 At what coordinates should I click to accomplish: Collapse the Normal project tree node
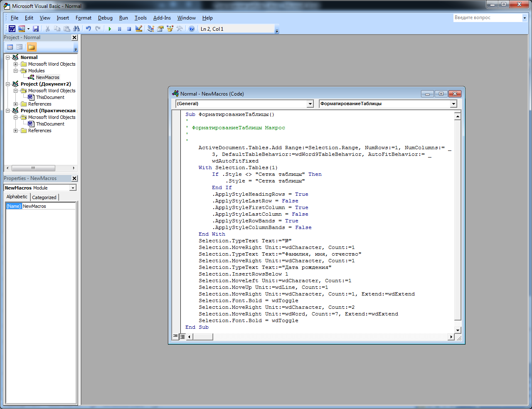coord(8,57)
